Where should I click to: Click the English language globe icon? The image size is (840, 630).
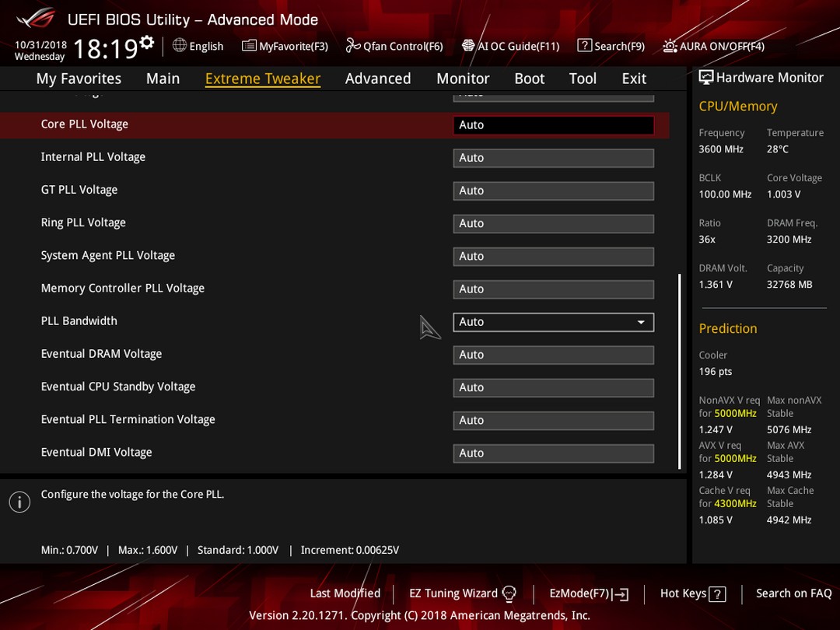pyautogui.click(x=180, y=46)
